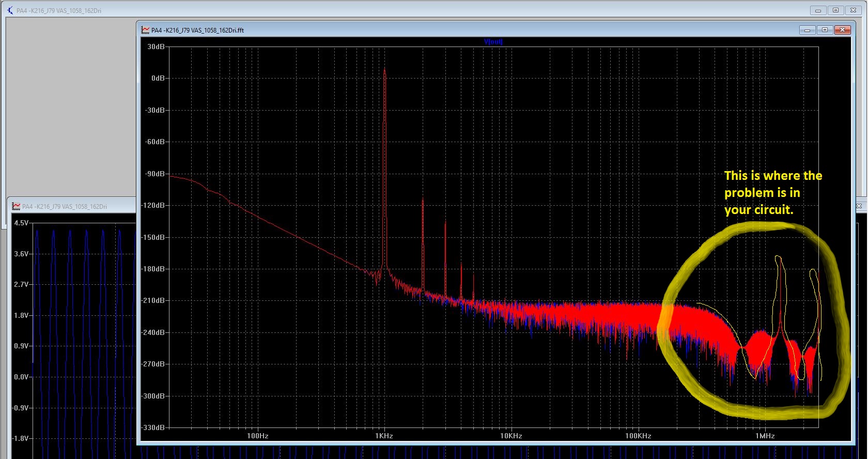Minimize the main LTspice window
Image resolution: width=868 pixels, height=459 pixels.
[x=818, y=10]
